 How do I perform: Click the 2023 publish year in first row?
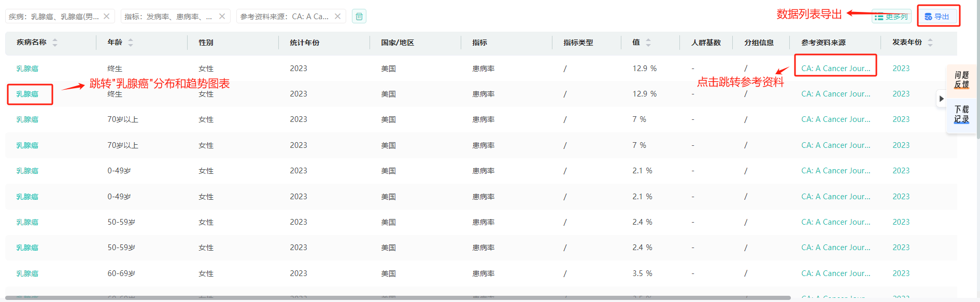901,68
